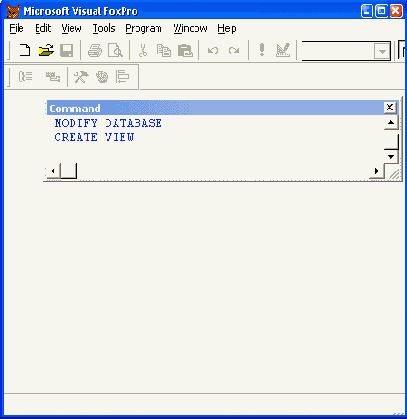Click the Modify Form icon
407x419 pixels.
[x=283, y=50]
